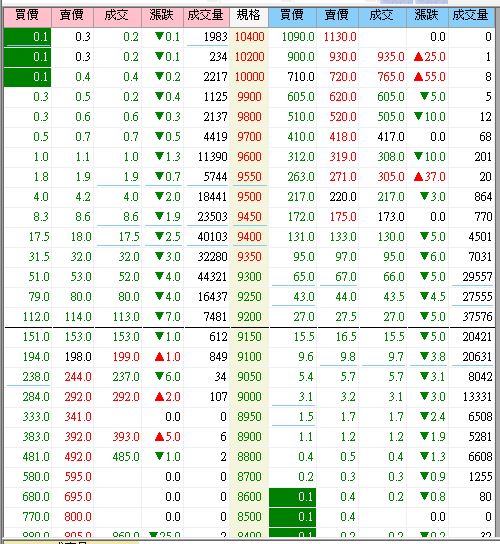The height and width of the screenshot is (544, 500).
Task: Click the blue 賣價 column header
Action: 337,17
